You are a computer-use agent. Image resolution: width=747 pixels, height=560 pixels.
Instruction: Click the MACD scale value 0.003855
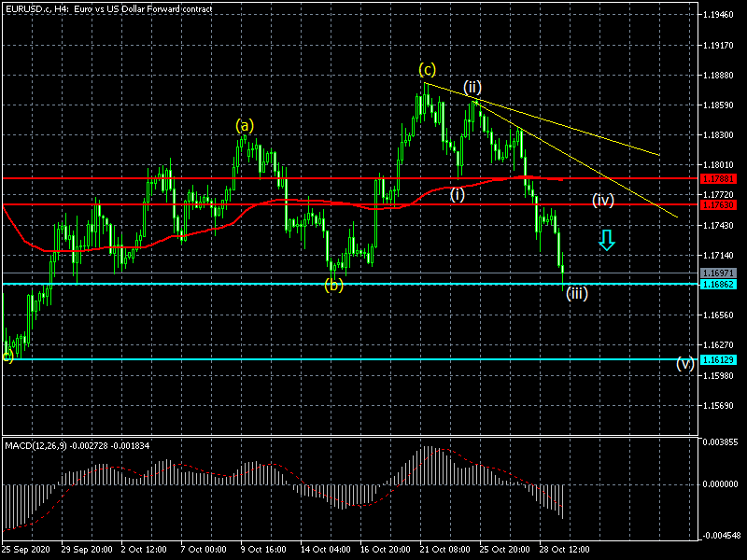coord(720,442)
